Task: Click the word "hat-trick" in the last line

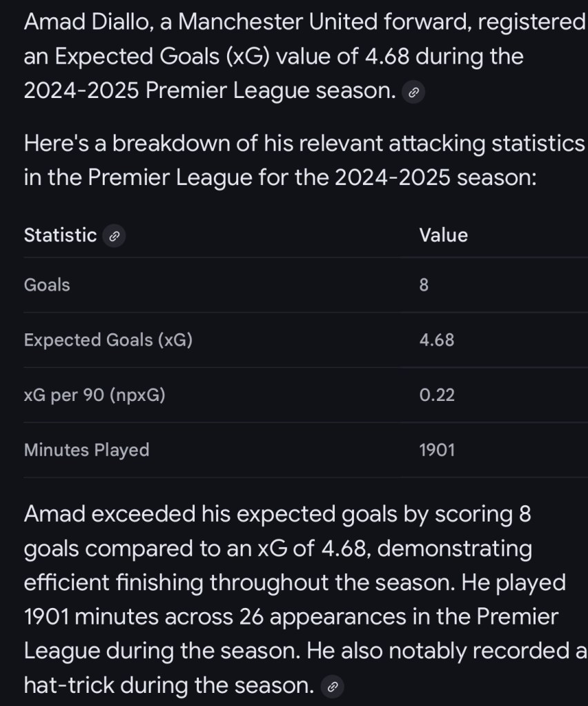Action: (69, 685)
